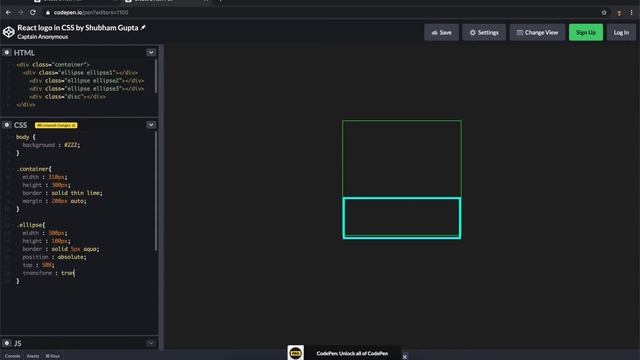Click CodePen: Unlock all of CodePen text
This screenshot has height=360, width=640.
click(x=352, y=353)
